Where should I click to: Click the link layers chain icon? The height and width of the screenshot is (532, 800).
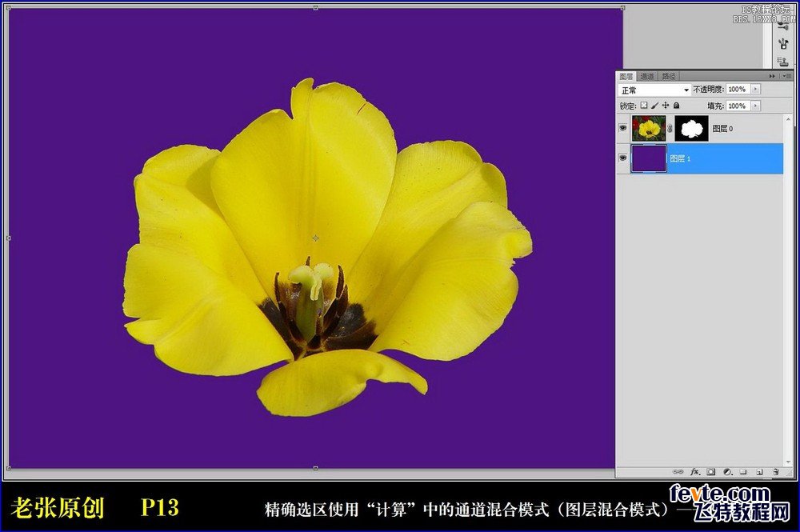678,472
